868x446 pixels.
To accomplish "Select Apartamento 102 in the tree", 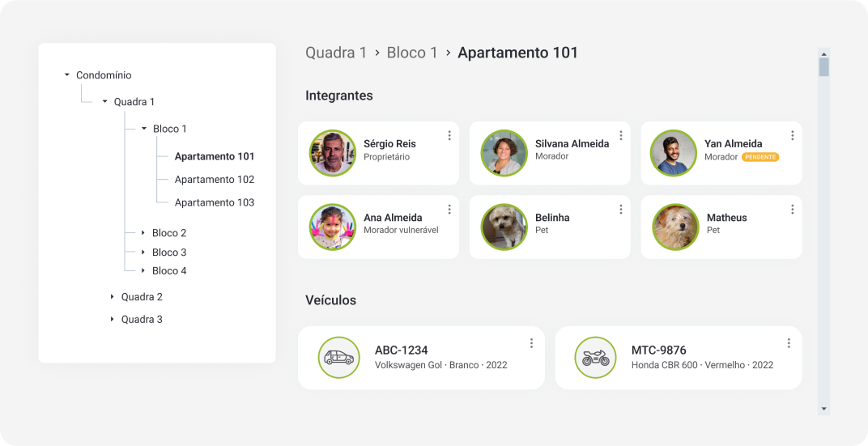I will point(214,180).
